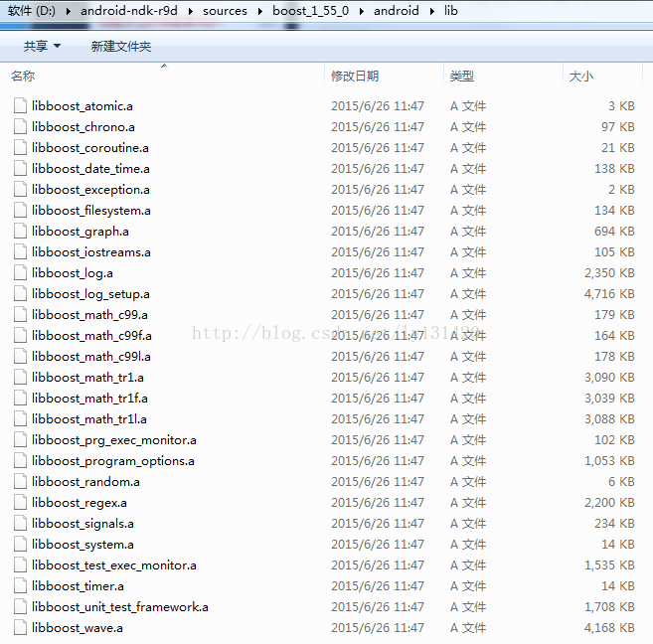
Task: Click the libboost_random.a file icon
Action: coord(20,481)
